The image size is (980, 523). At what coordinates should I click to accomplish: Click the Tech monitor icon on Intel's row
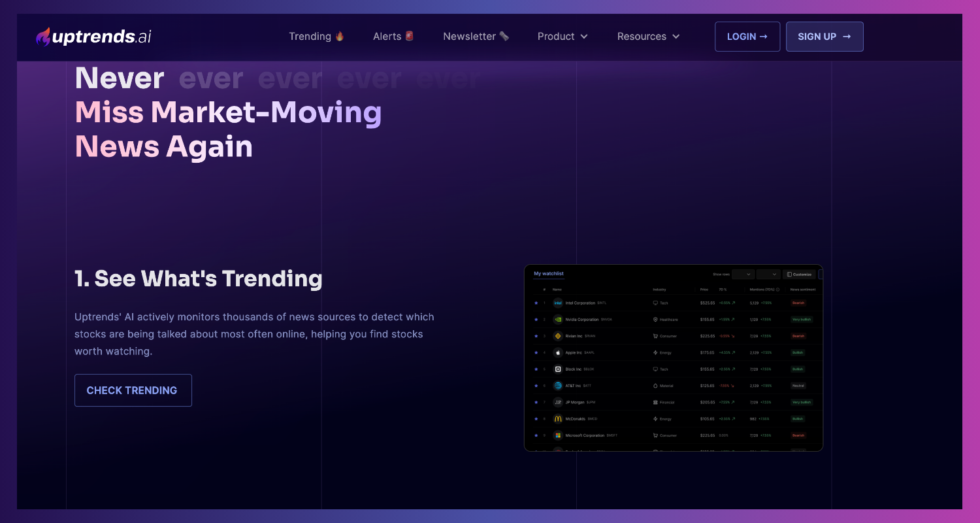[x=655, y=303]
